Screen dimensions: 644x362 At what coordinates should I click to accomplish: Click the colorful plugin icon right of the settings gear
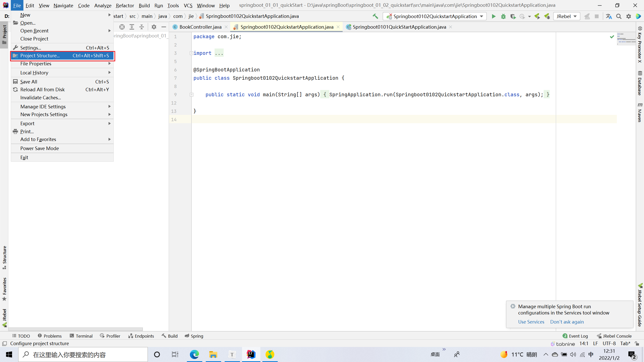[638, 16]
